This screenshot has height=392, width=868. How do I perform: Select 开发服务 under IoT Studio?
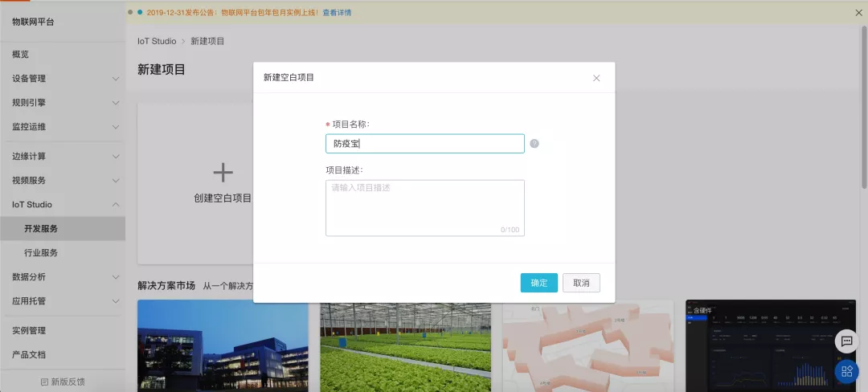[63, 228]
